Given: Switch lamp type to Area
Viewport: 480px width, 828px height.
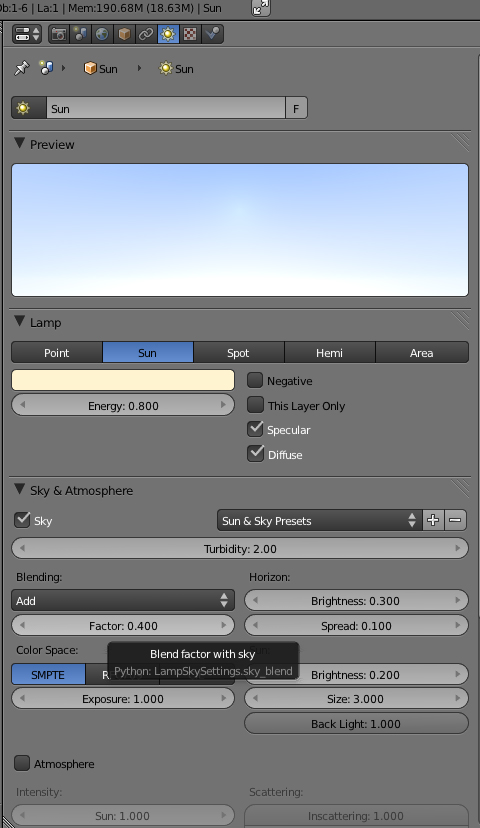Looking at the screenshot, I should click(x=422, y=352).
